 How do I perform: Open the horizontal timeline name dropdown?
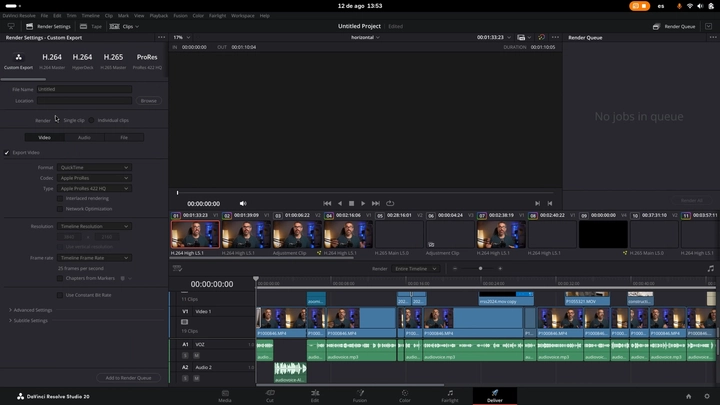(x=366, y=37)
